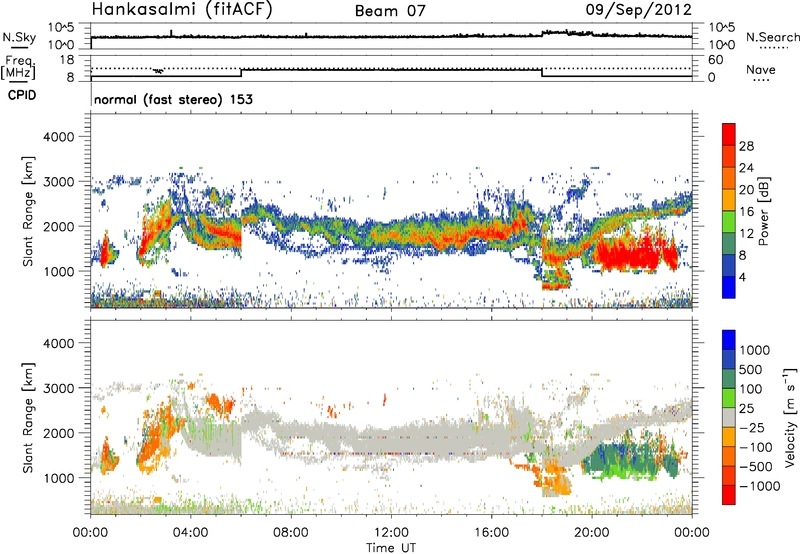Click the '20:00' time axis tick label
Viewport: 800px width, 554px height.
[592, 533]
